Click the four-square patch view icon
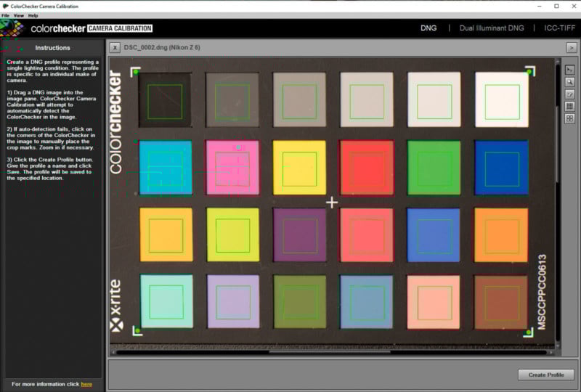 point(570,118)
